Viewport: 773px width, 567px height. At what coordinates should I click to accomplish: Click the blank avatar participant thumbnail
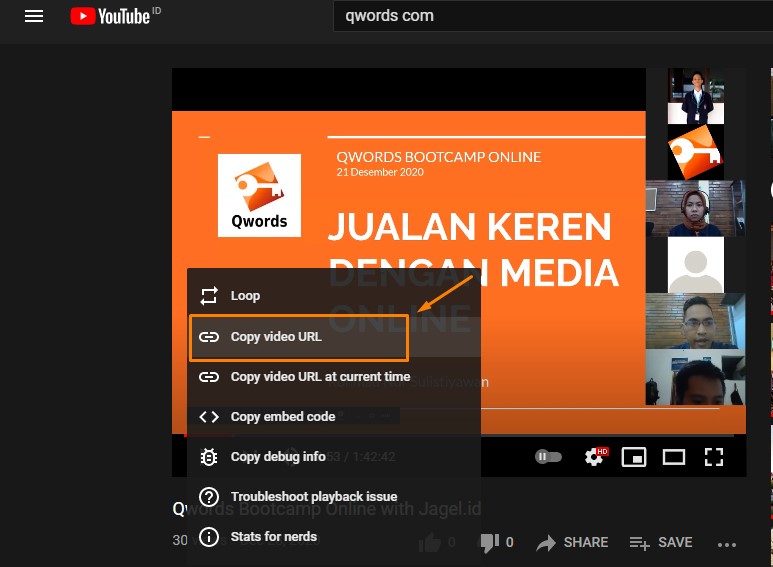[696, 265]
